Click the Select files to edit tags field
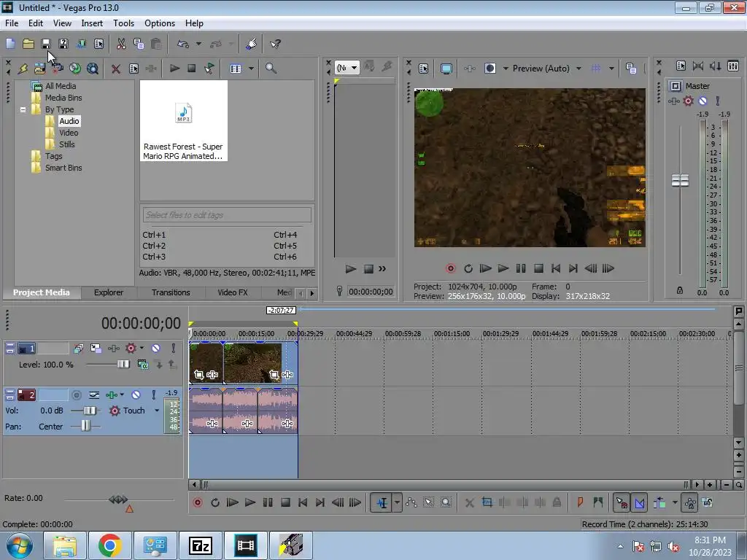This screenshot has height=560, width=747. click(x=228, y=215)
